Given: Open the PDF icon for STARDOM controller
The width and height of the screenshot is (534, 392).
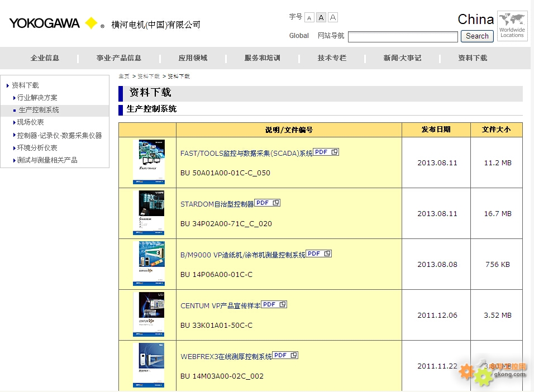Looking at the screenshot, I should (268, 203).
